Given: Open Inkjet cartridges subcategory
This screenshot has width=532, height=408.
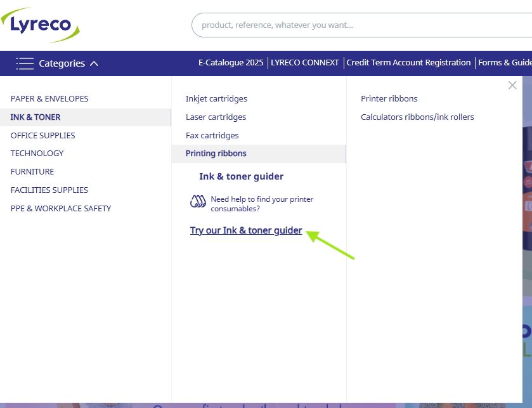Looking at the screenshot, I should coord(216,99).
